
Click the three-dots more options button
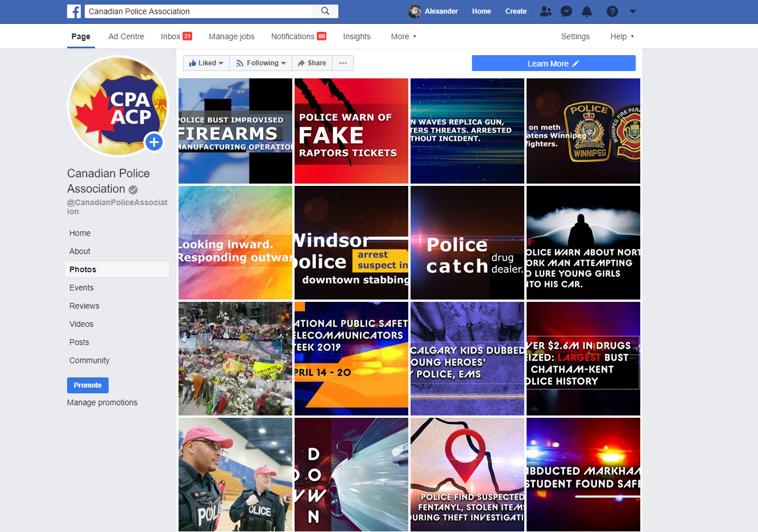(x=343, y=63)
